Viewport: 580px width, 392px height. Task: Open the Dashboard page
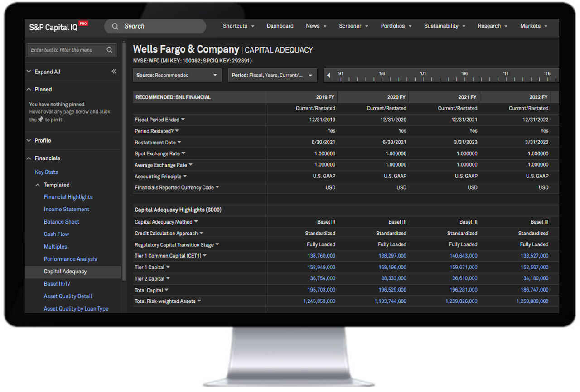click(280, 26)
